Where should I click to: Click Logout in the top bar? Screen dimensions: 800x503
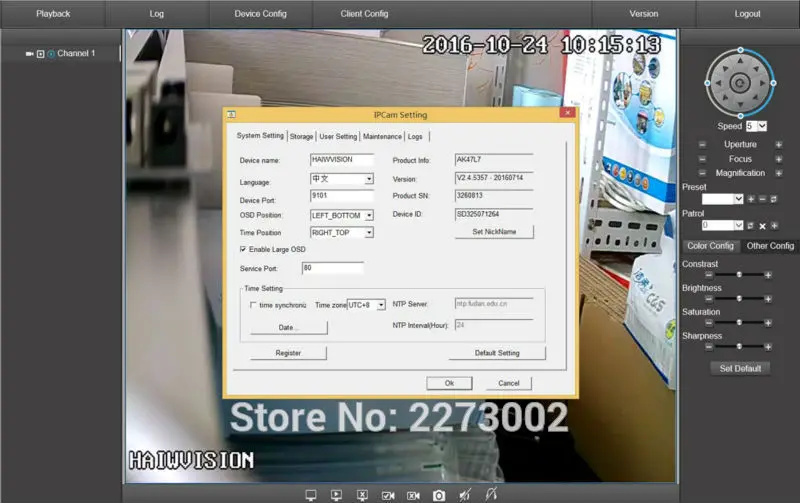(747, 14)
